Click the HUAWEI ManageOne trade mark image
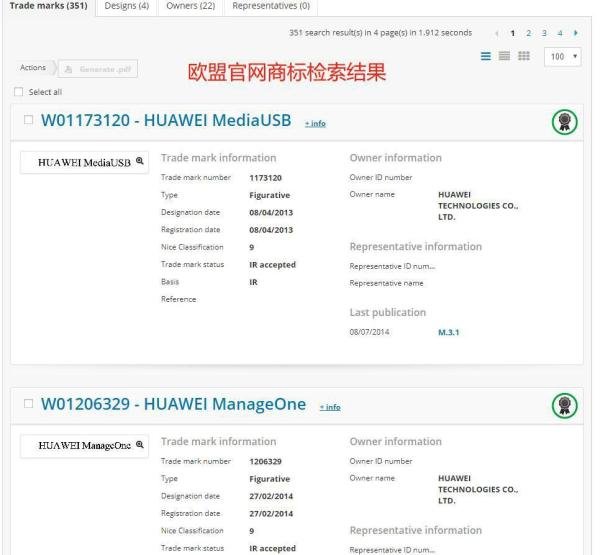This screenshot has width=600, height=555. [x=84, y=446]
